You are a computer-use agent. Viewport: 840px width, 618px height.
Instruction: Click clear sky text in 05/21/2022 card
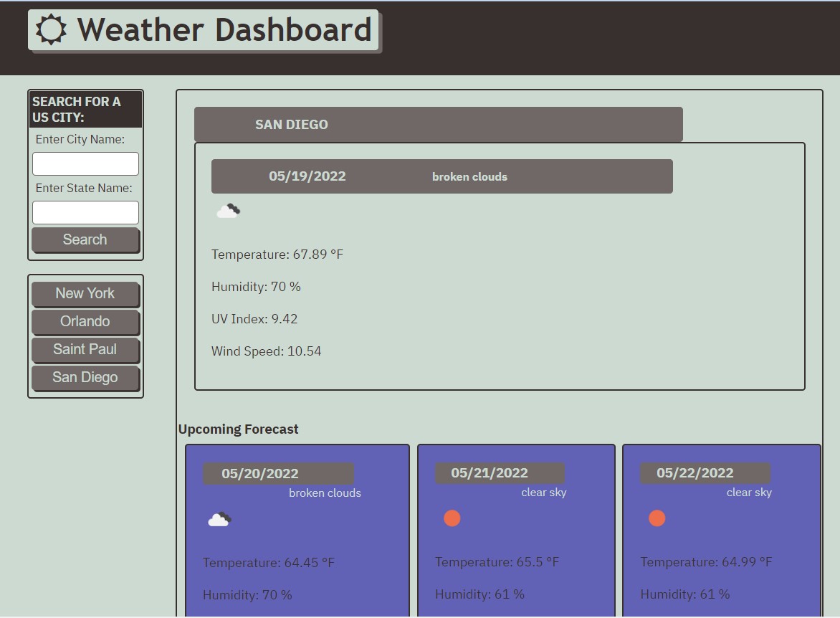click(544, 493)
